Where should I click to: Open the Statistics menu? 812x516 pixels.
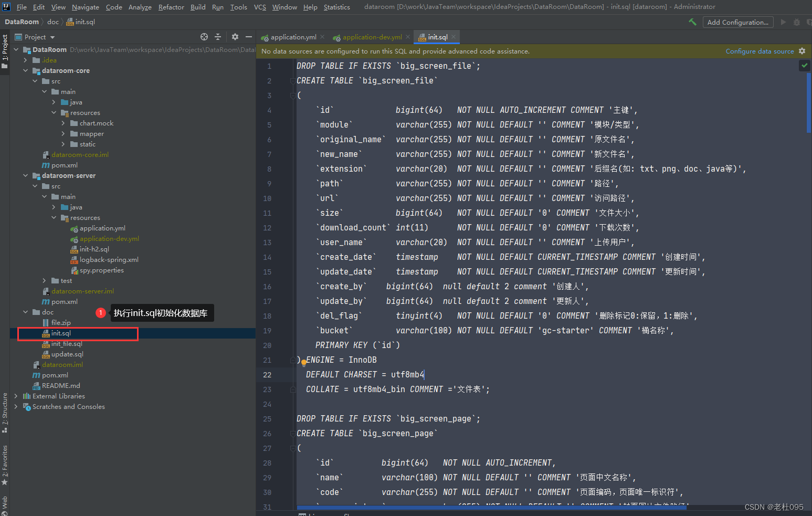click(x=337, y=7)
